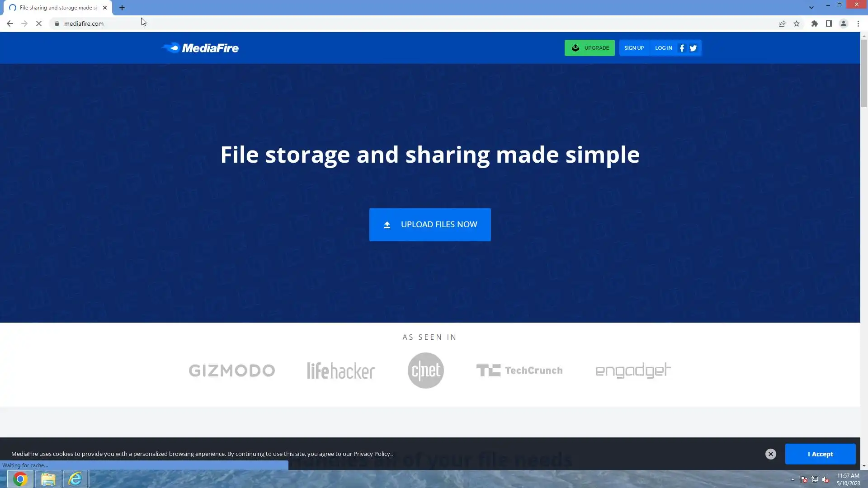Open the Chrome three-dot menu
The width and height of the screenshot is (868, 488).
(x=858, y=23)
